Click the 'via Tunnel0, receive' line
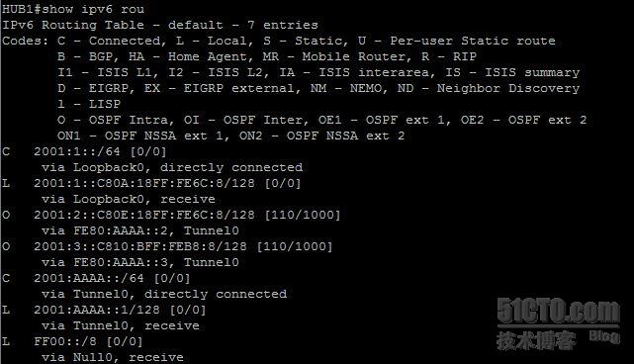Viewport: 634px width, 364px height. [121, 325]
